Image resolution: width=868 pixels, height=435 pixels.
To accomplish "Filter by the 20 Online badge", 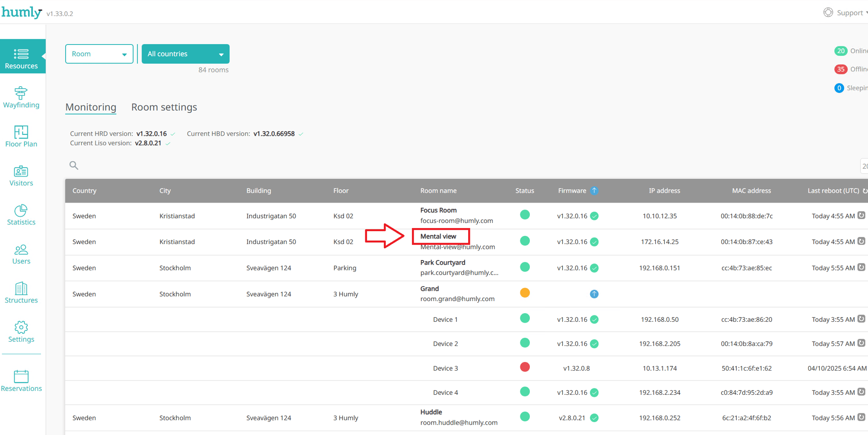I will click(840, 51).
